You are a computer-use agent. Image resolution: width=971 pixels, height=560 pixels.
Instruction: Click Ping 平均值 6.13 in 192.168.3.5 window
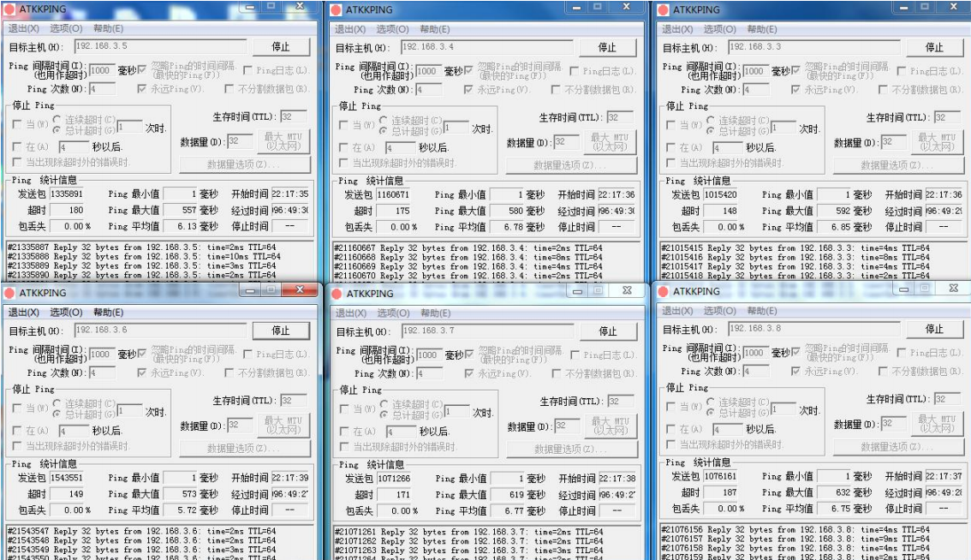pyautogui.click(x=180, y=227)
